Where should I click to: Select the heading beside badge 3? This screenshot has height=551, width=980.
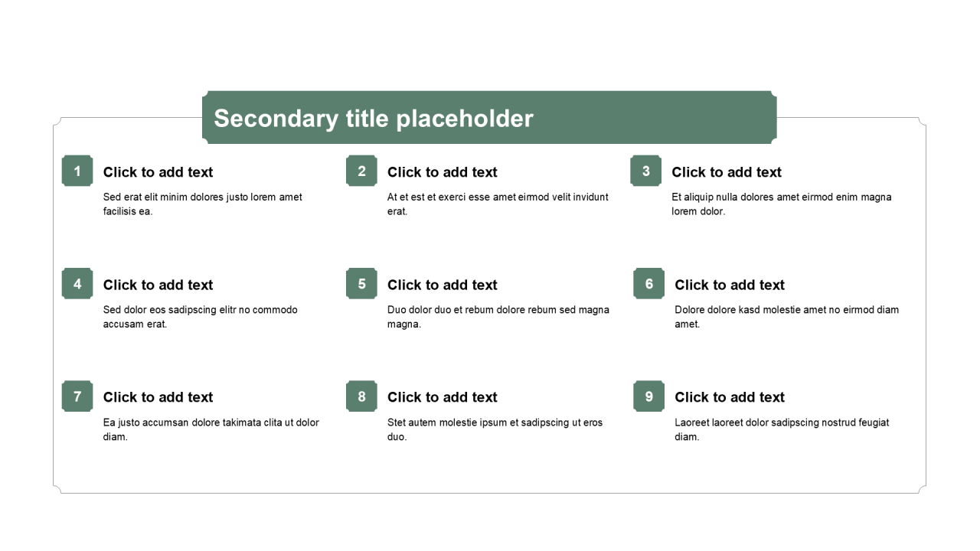[x=726, y=172]
